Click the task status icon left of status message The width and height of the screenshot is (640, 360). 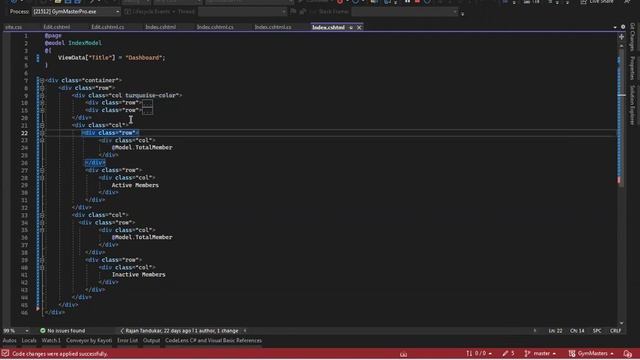point(5,353)
